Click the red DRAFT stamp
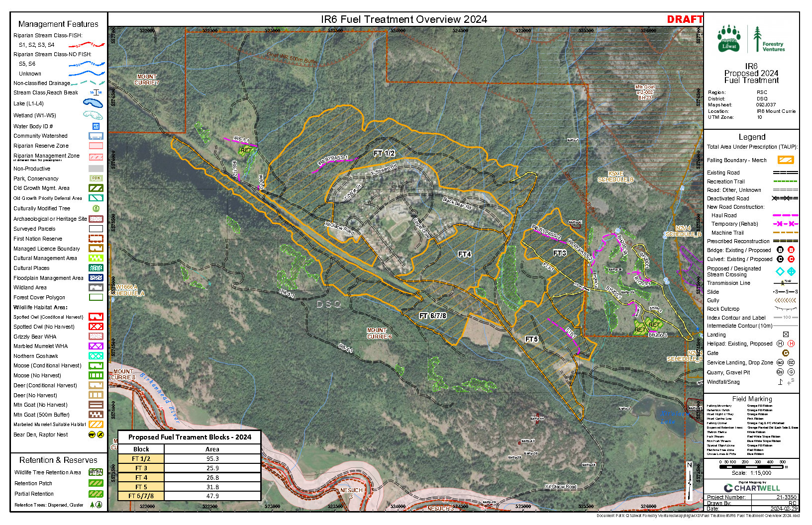 685,19
